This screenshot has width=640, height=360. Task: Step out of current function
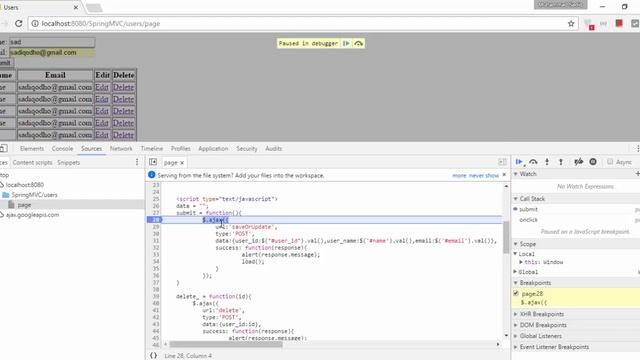[x=561, y=162]
